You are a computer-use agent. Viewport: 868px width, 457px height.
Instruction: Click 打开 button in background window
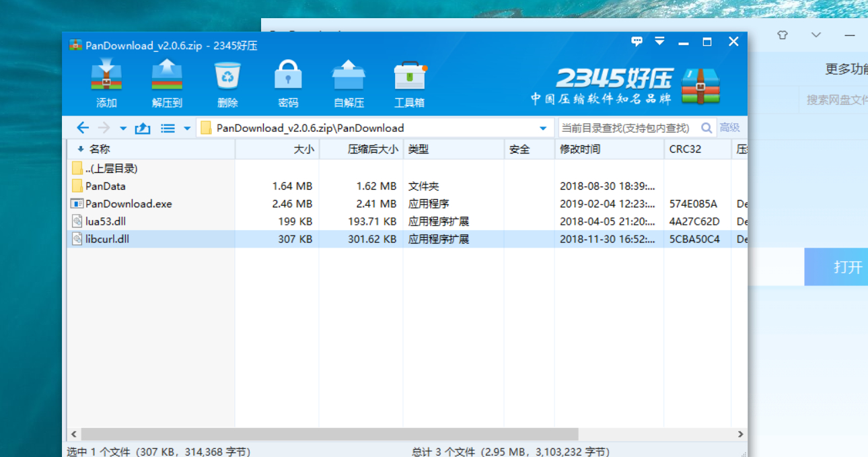[836, 267]
